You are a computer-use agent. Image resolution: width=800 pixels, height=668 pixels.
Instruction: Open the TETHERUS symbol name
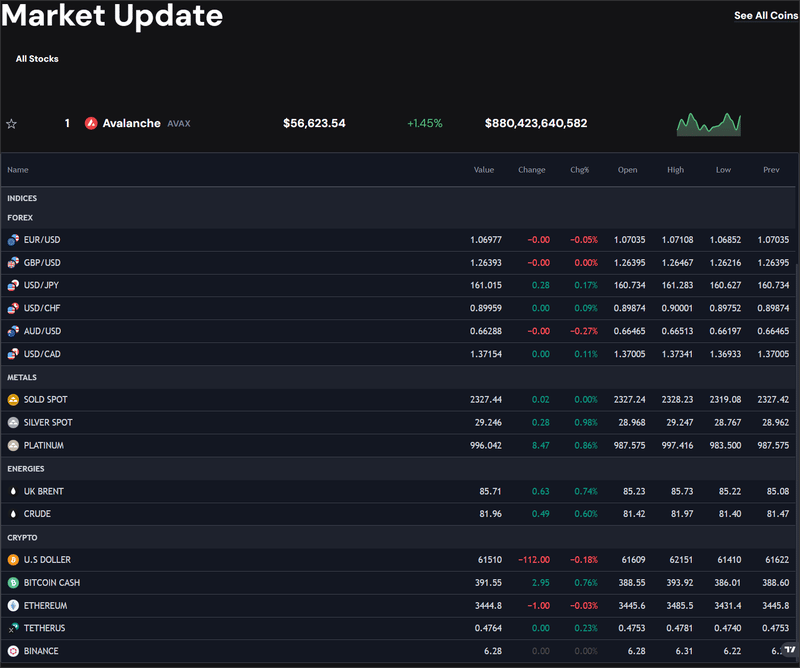44,628
